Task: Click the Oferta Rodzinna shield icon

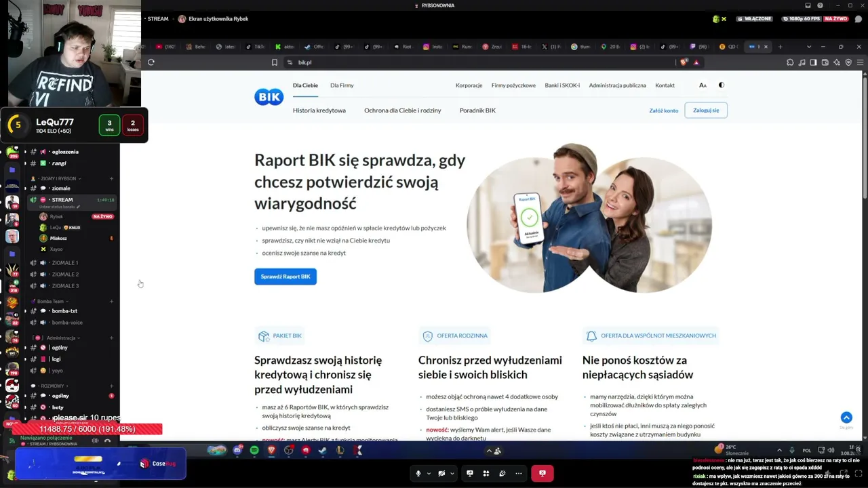Action: pos(427,336)
